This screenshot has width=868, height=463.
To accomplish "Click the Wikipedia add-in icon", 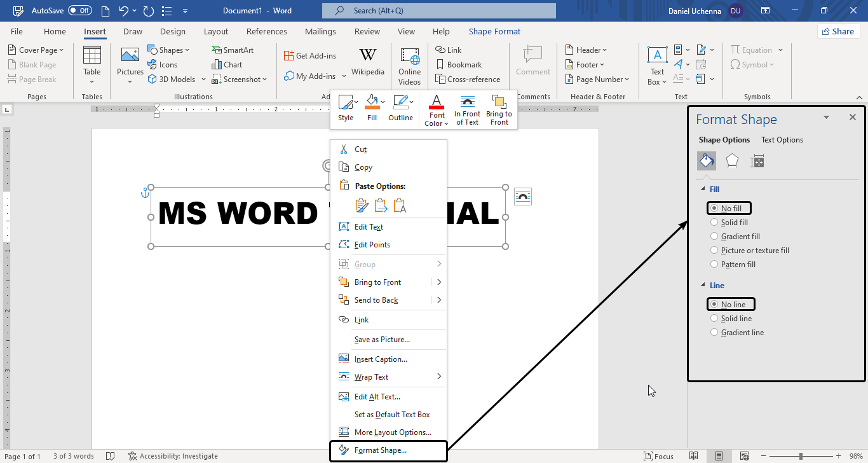I will [367, 56].
